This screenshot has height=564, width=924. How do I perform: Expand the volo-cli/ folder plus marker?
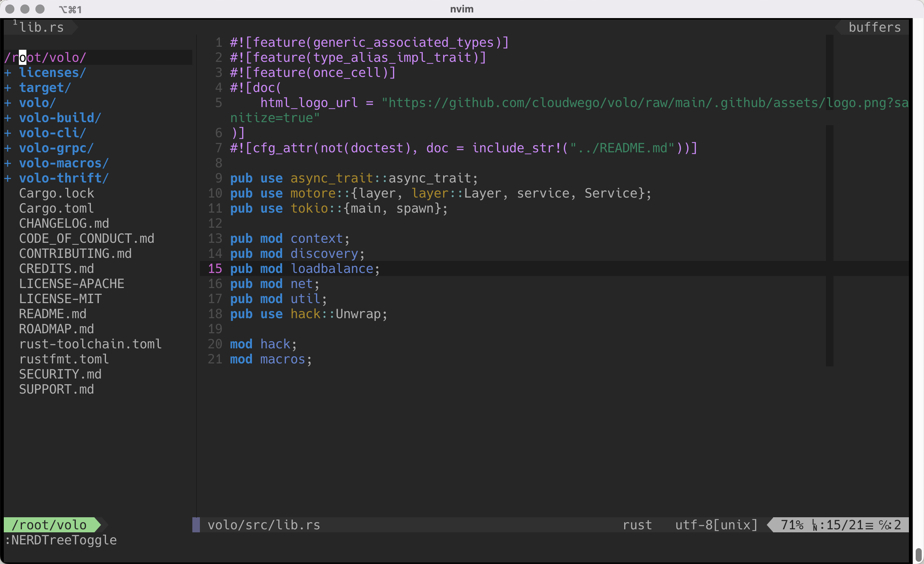pyautogui.click(x=8, y=133)
